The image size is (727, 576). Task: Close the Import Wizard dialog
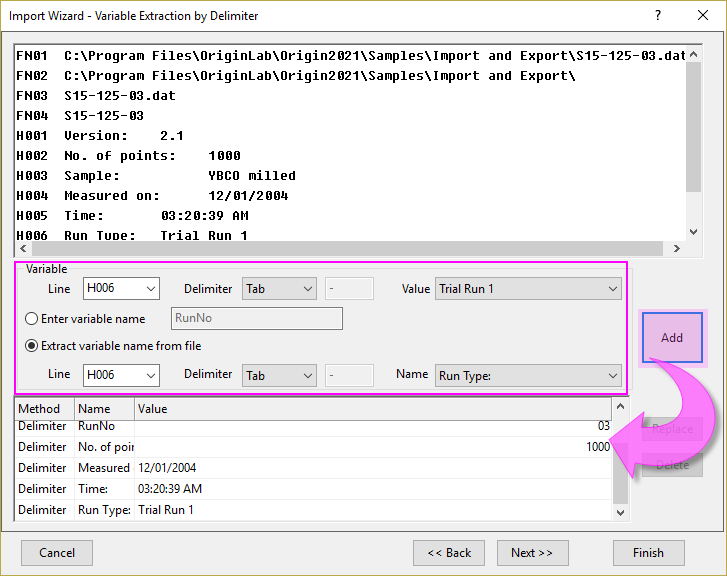(703, 15)
